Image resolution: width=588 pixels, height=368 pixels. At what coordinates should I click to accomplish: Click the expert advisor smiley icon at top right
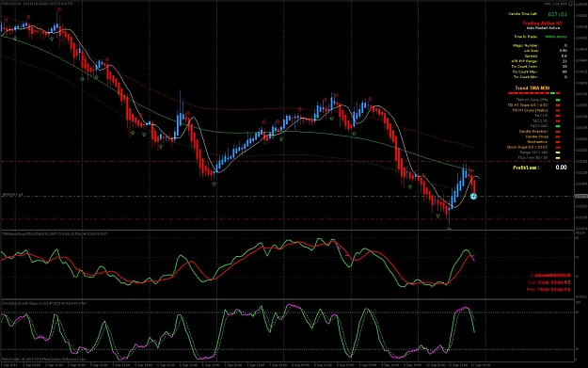571,4
